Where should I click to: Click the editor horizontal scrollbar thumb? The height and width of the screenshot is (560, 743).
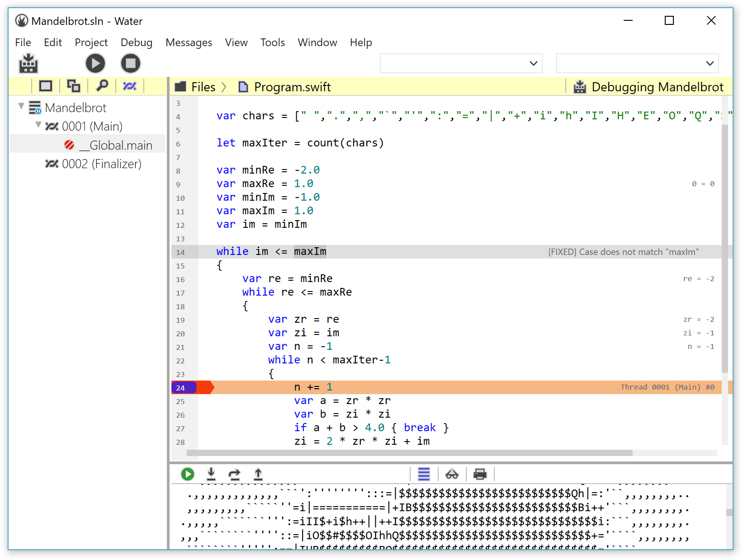click(x=410, y=453)
